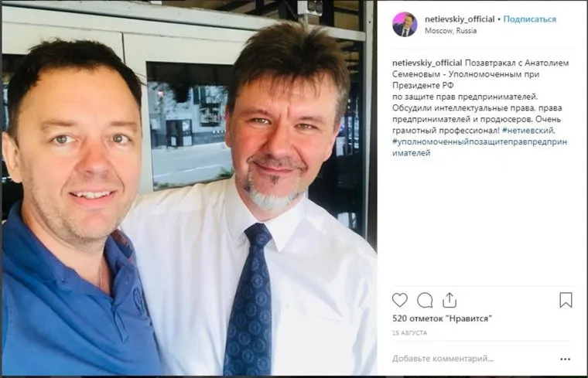Click the Подписаться follow link
Screen dimensions: 588x378
[x=529, y=19]
